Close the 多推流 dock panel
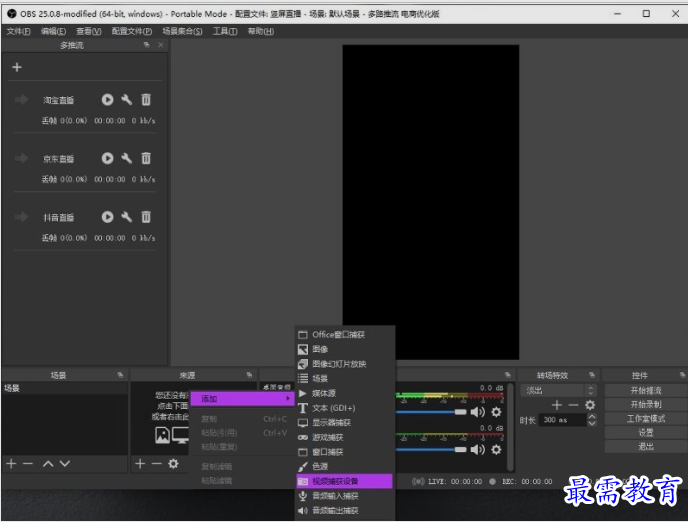The width and height of the screenshot is (688, 522). point(161,45)
